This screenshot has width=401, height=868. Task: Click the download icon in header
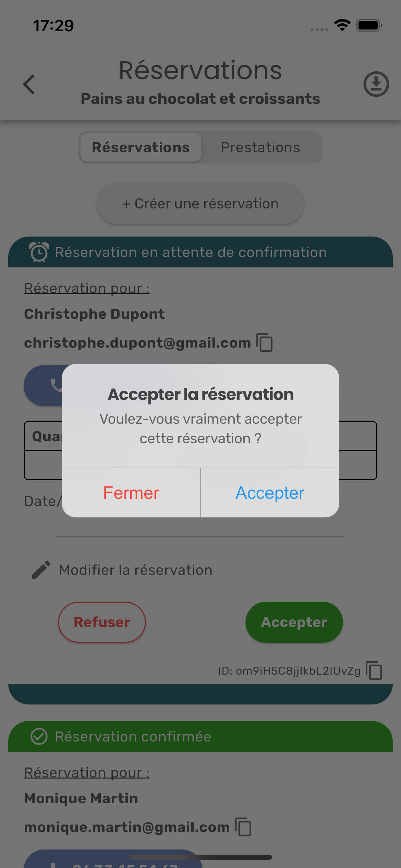coord(376,84)
